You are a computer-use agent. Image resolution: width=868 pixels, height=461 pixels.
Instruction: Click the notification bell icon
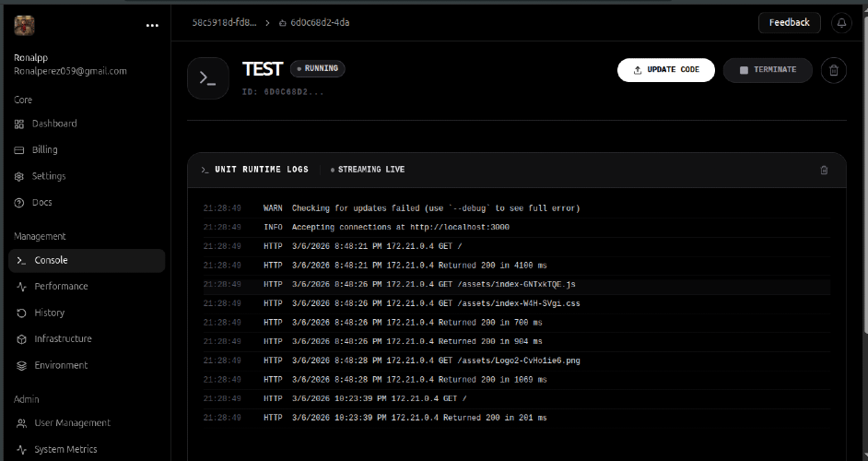pyautogui.click(x=841, y=23)
